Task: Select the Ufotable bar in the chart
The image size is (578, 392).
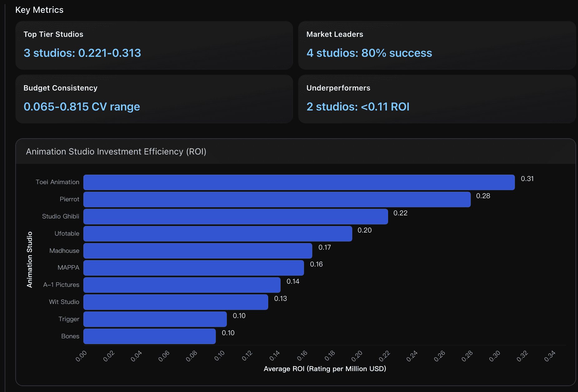Action: coord(218,234)
